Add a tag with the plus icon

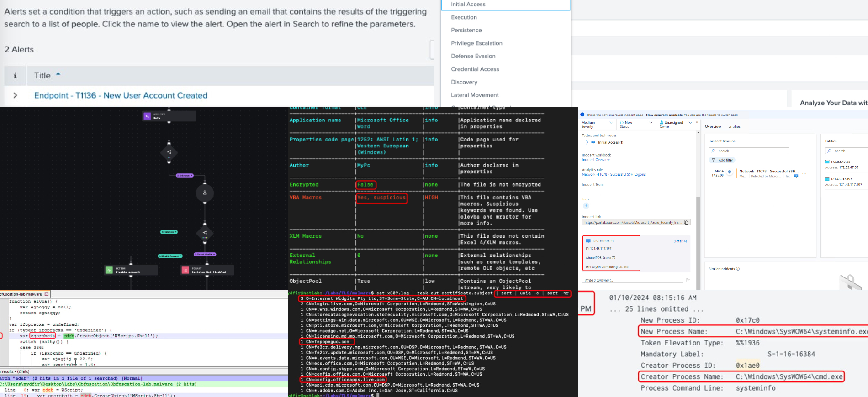click(x=586, y=206)
